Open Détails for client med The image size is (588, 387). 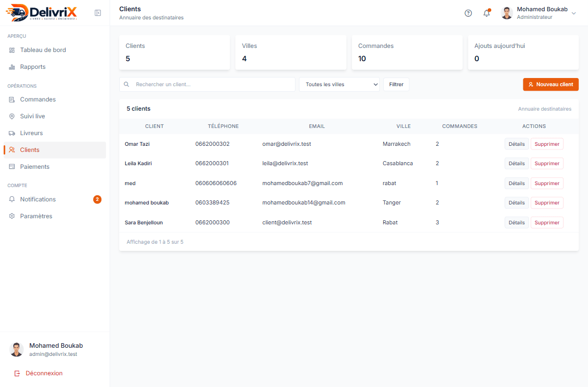click(516, 184)
